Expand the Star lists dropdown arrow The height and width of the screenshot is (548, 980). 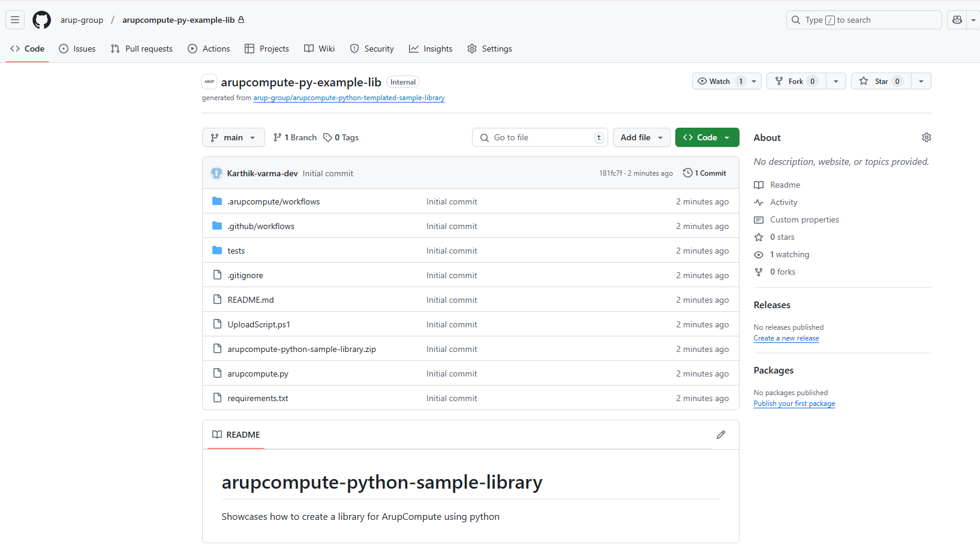[921, 81]
